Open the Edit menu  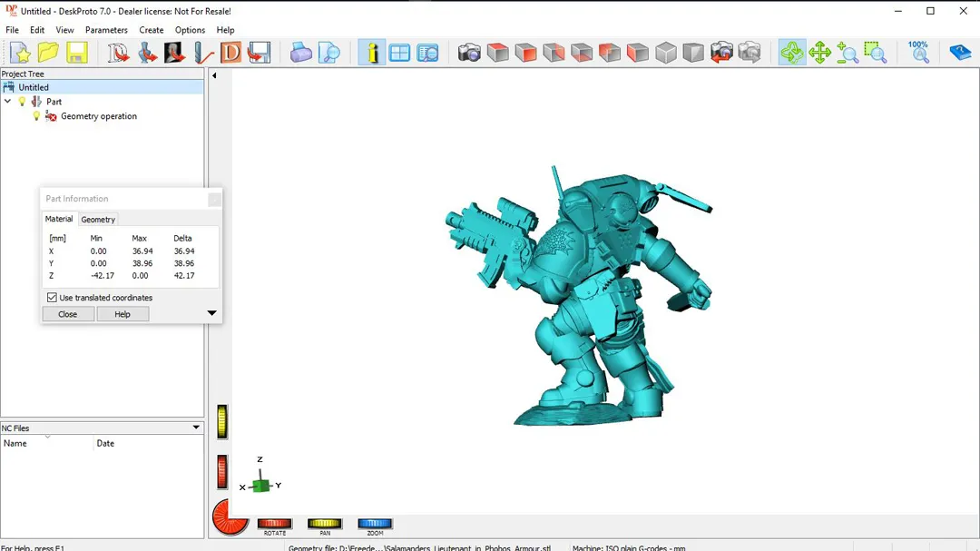(37, 30)
